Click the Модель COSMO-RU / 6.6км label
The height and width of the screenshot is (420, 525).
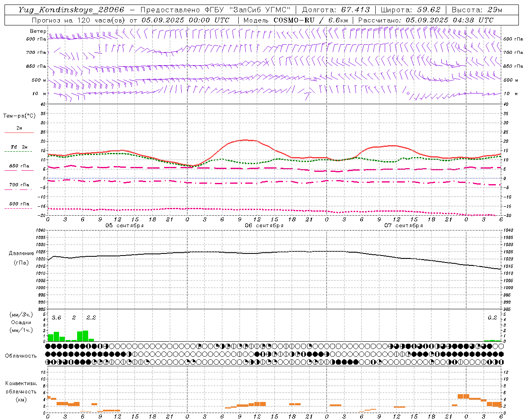tap(295, 20)
